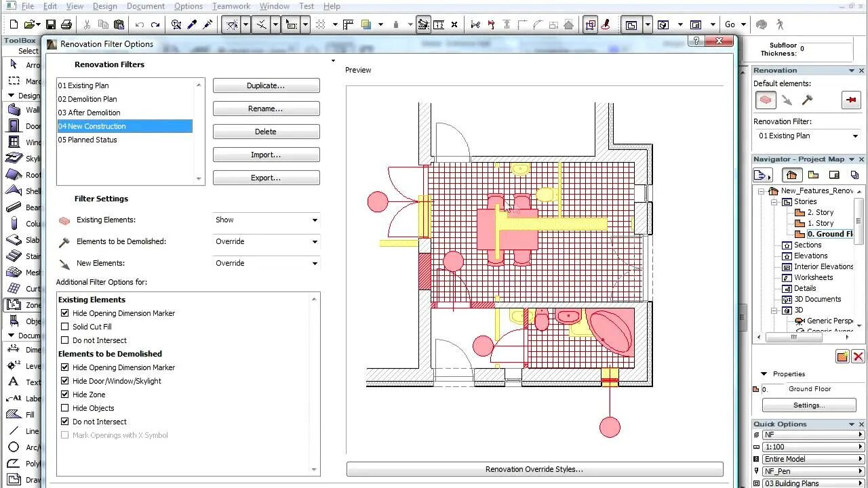Open the Design menu
The image size is (868, 488).
tap(104, 6)
